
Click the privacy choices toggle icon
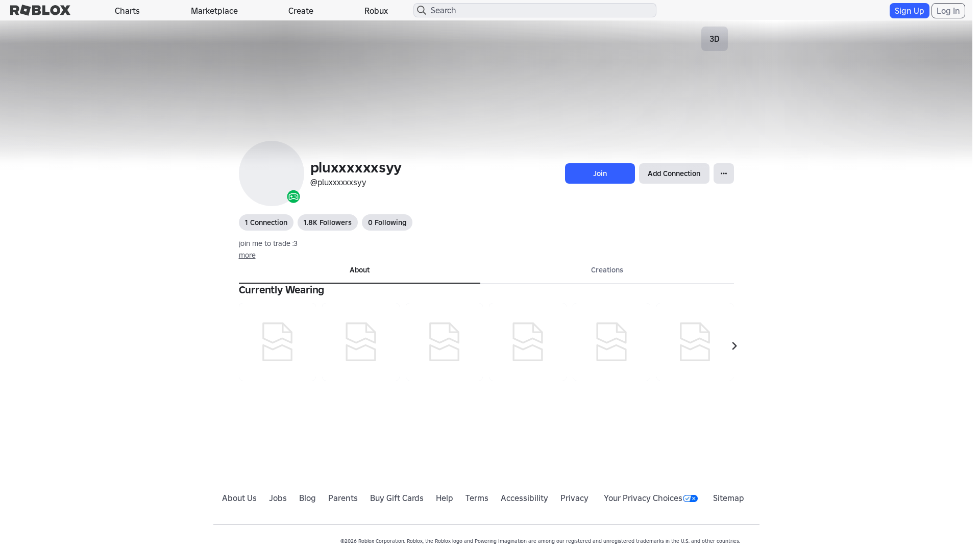690,498
